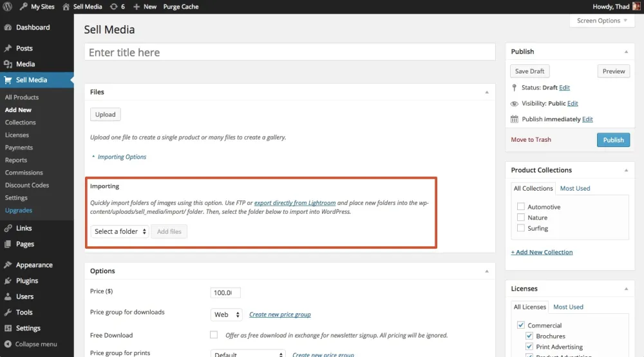The image size is (644, 357).
Task: Open All Products submenu item
Action: [x=22, y=97]
